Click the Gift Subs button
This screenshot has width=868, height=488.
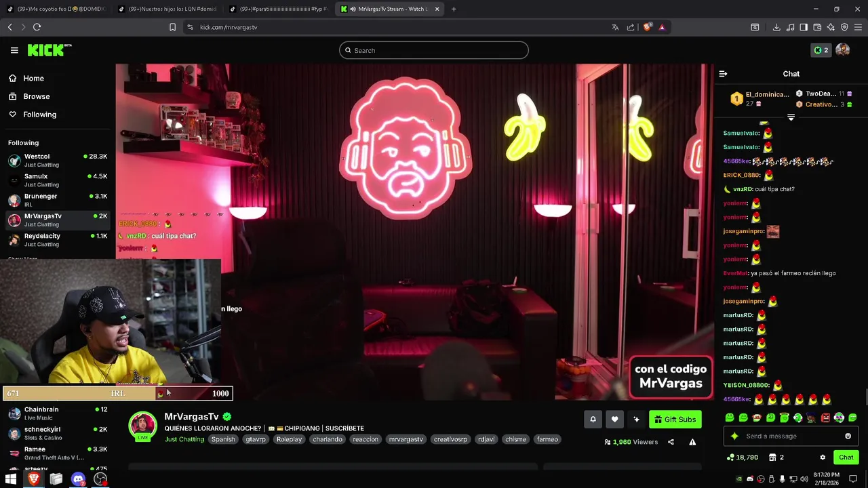click(x=675, y=420)
